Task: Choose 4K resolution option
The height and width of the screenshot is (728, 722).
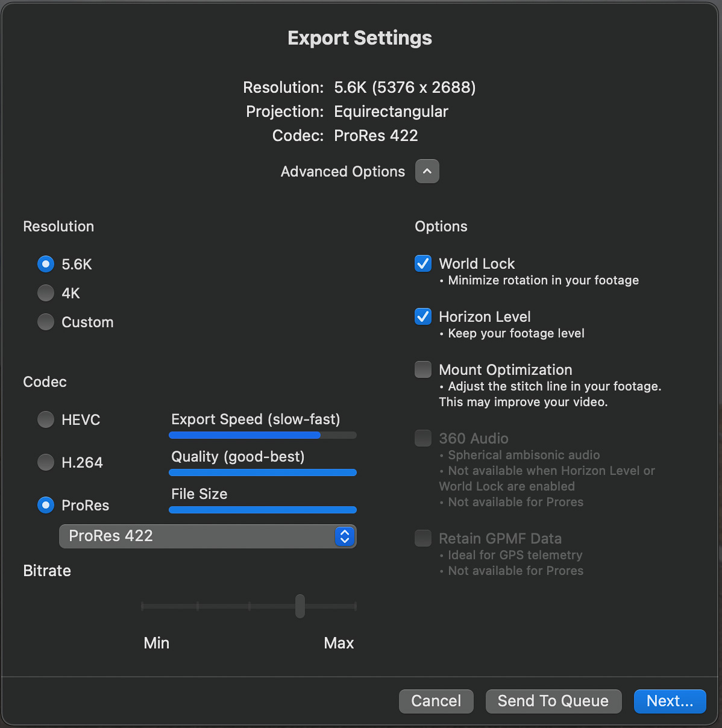Action: (x=46, y=293)
